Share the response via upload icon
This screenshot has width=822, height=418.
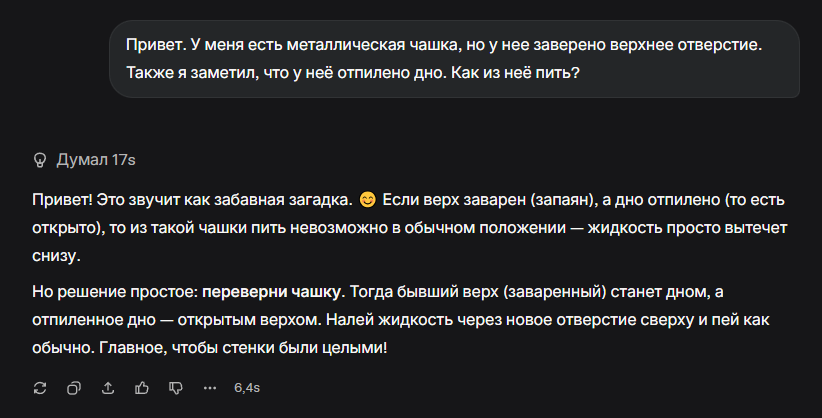(108, 387)
